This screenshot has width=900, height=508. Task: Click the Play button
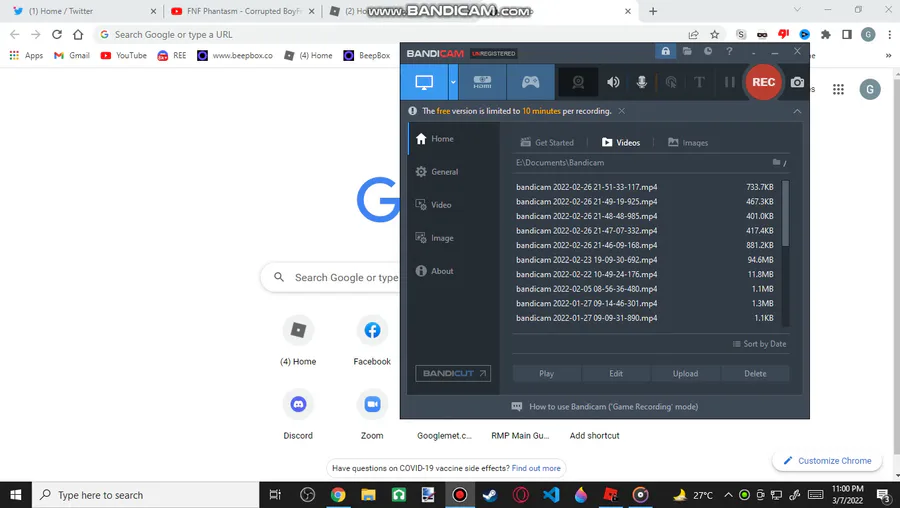coord(546,374)
